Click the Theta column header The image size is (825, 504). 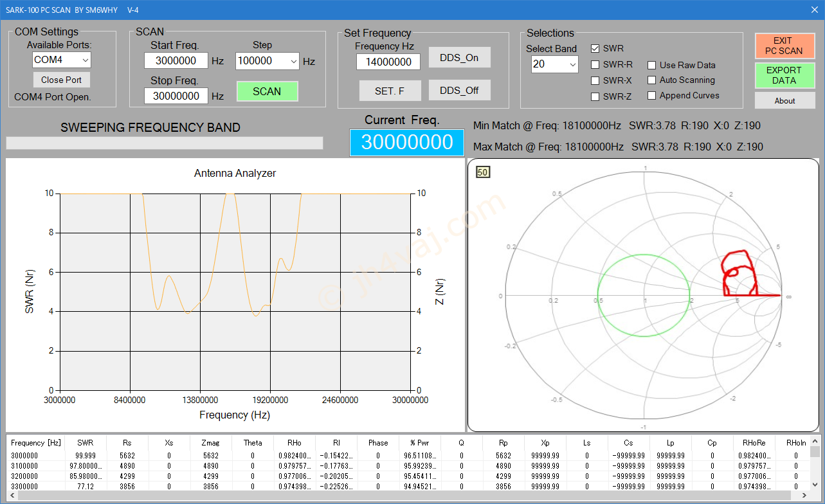(253, 442)
